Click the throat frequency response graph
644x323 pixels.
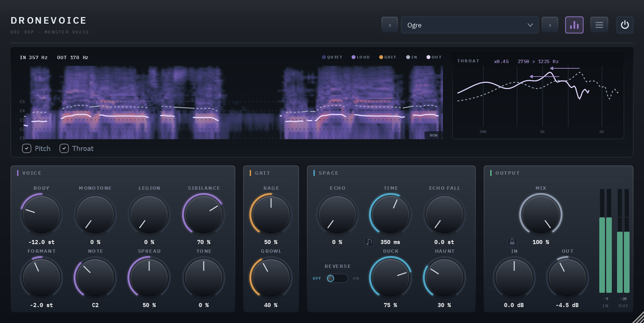(538, 96)
